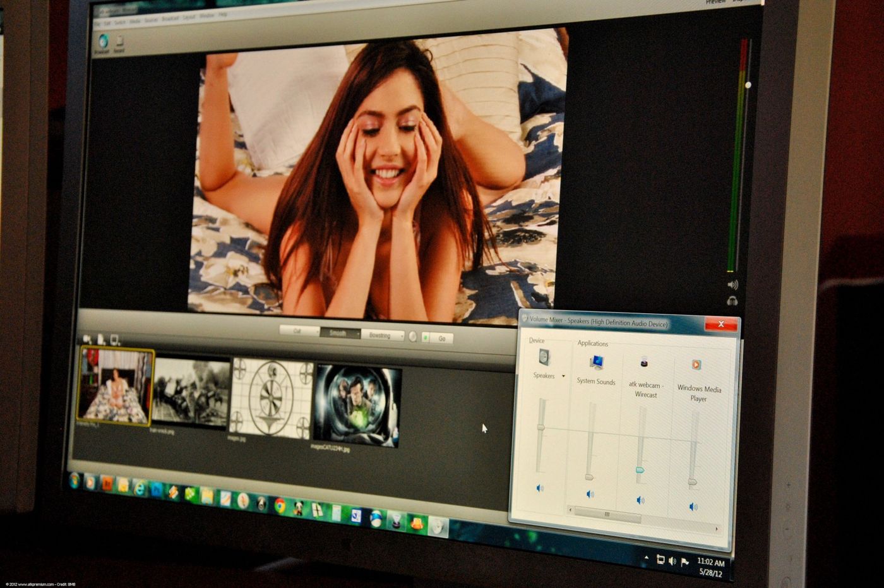Mute the Windows Media Player volume

[693, 507]
